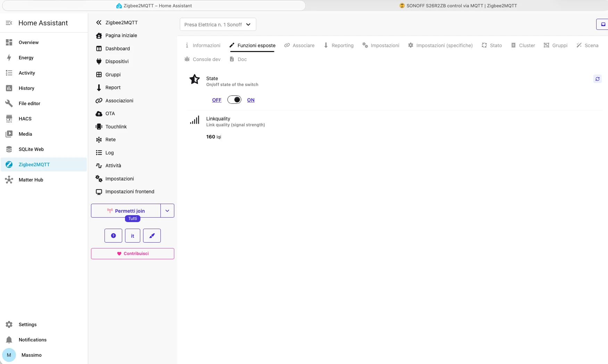Click the 160 lqi link quality value

tap(214, 137)
